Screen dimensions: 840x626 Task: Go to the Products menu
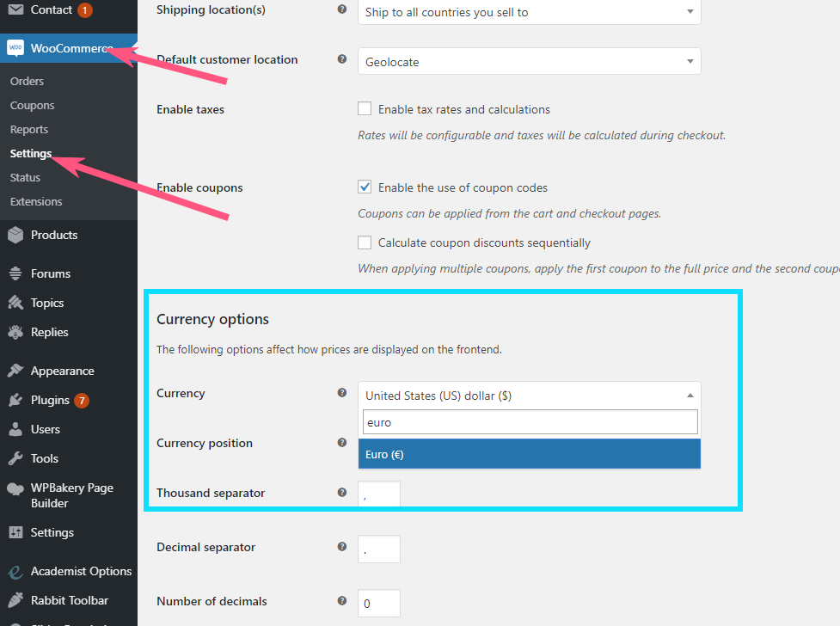54,235
